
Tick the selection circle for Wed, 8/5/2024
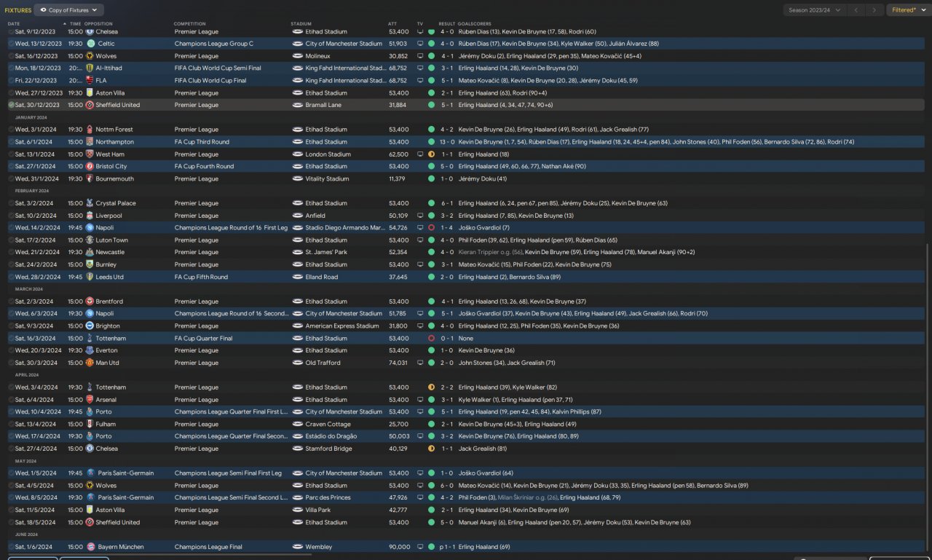click(11, 498)
